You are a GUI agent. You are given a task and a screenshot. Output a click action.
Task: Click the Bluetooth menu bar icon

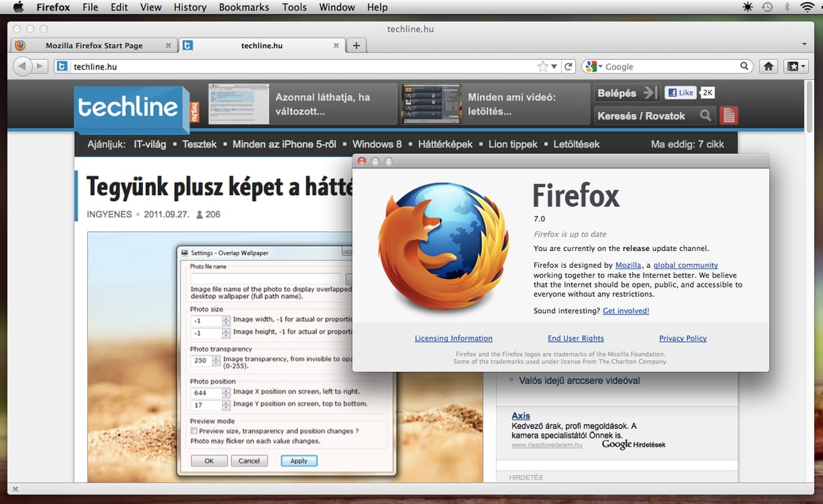coord(787,7)
